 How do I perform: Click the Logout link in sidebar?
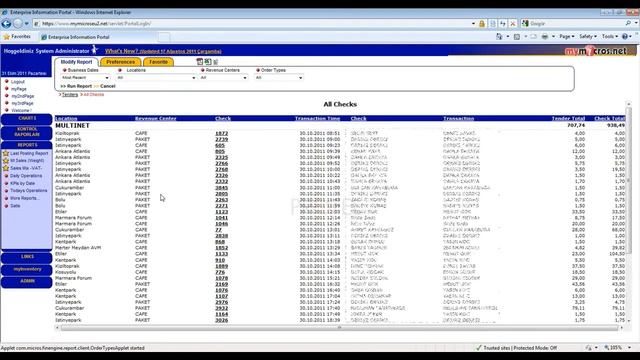[18, 82]
